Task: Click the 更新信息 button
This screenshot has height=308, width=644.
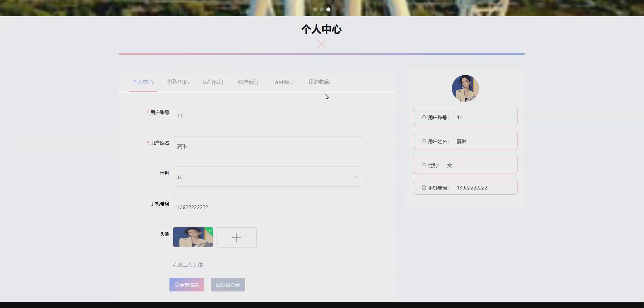Action: [x=186, y=284]
